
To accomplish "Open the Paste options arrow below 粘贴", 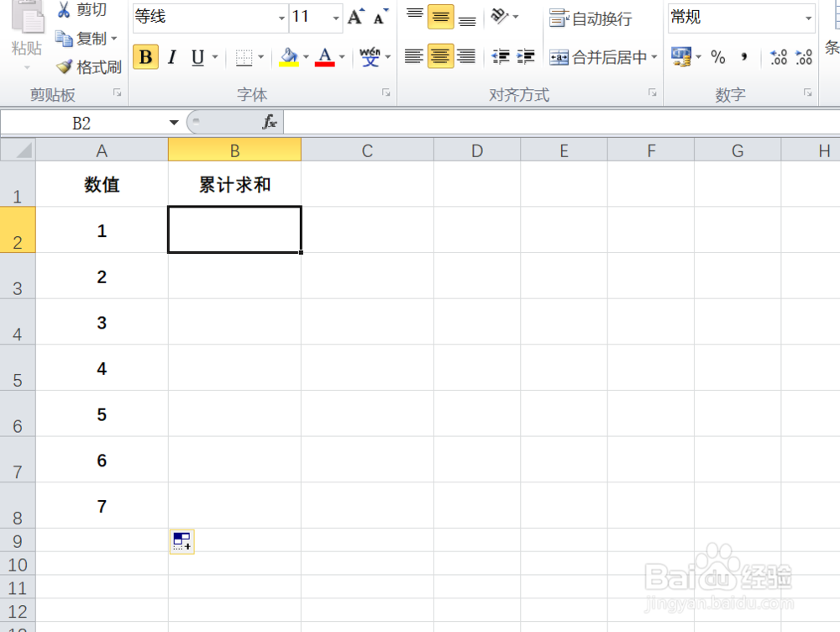I will 27,68.
